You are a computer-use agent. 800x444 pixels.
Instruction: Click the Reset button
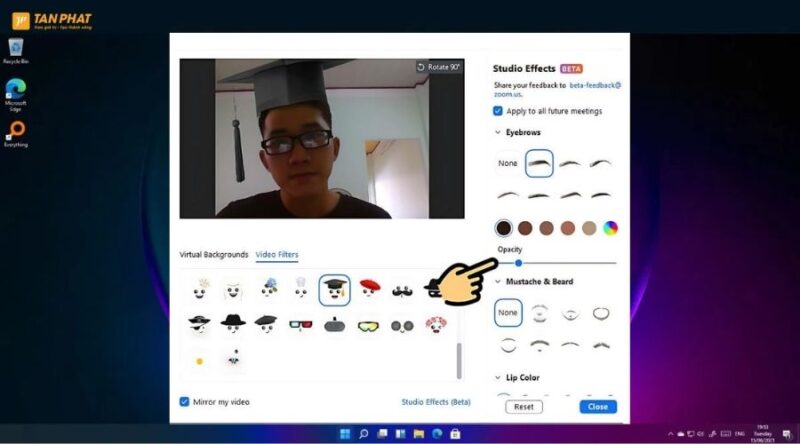coord(524,407)
